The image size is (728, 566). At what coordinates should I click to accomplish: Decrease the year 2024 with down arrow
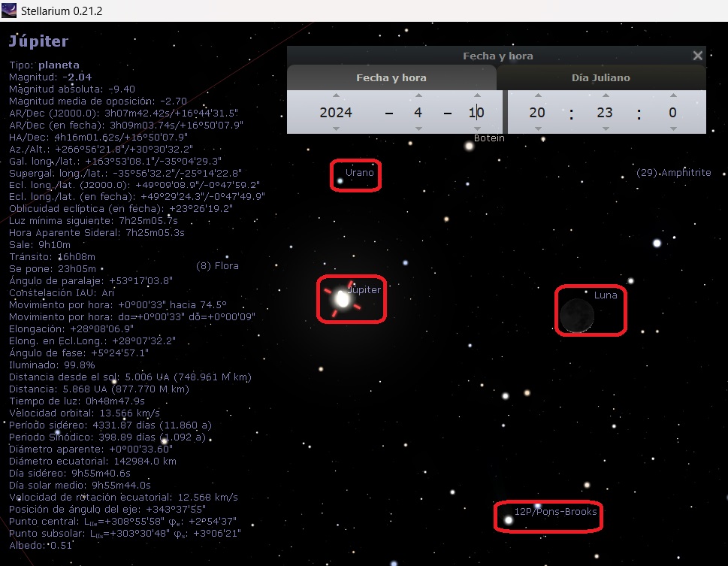tap(336, 129)
